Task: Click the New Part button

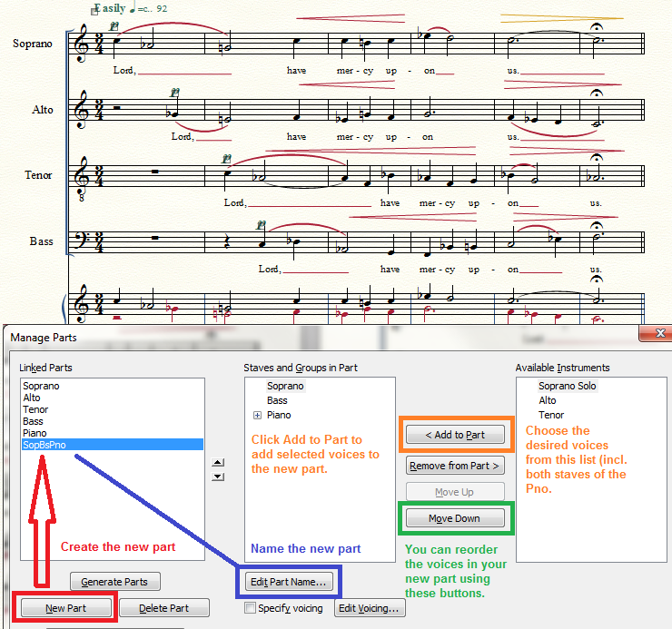Action: pos(65,608)
